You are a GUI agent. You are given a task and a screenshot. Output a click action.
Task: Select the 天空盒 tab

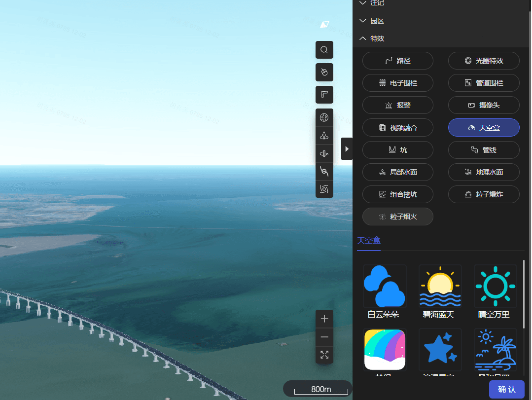[x=368, y=241]
